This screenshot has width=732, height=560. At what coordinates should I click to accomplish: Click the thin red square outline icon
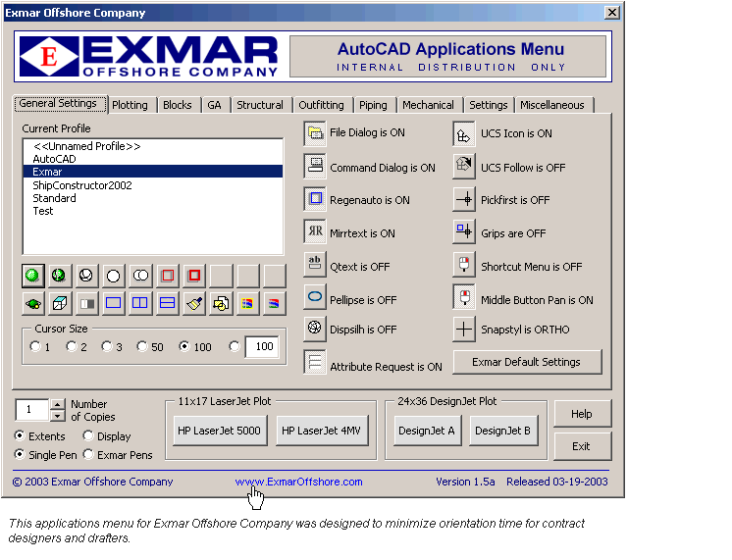pyautogui.click(x=167, y=276)
